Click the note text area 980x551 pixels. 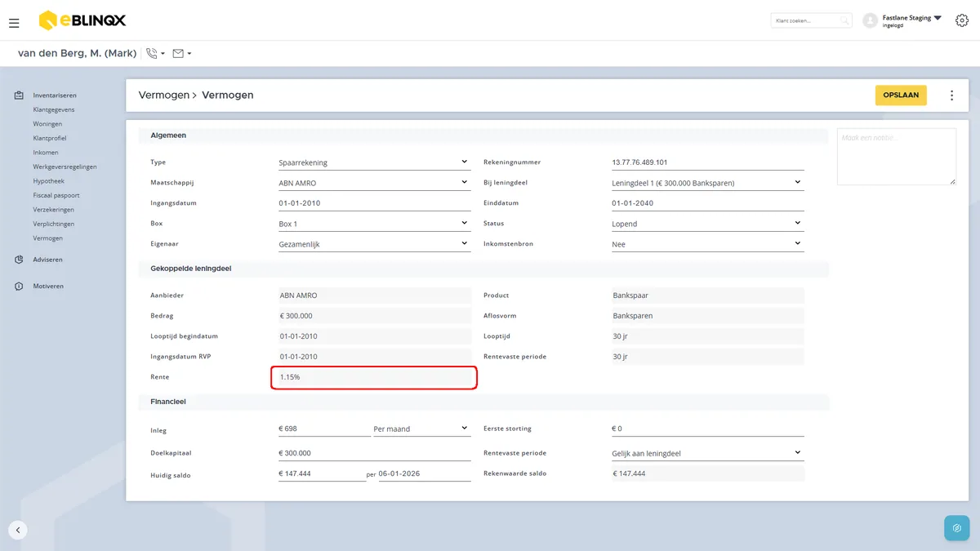897,157
